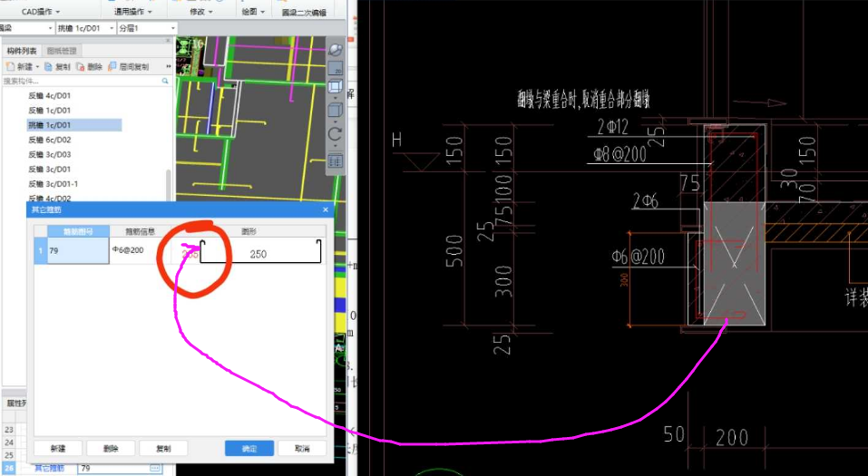This screenshot has width=868, height=476.
Task: Select 反檐 3c/D01-1 in component list
Action: 54,184
